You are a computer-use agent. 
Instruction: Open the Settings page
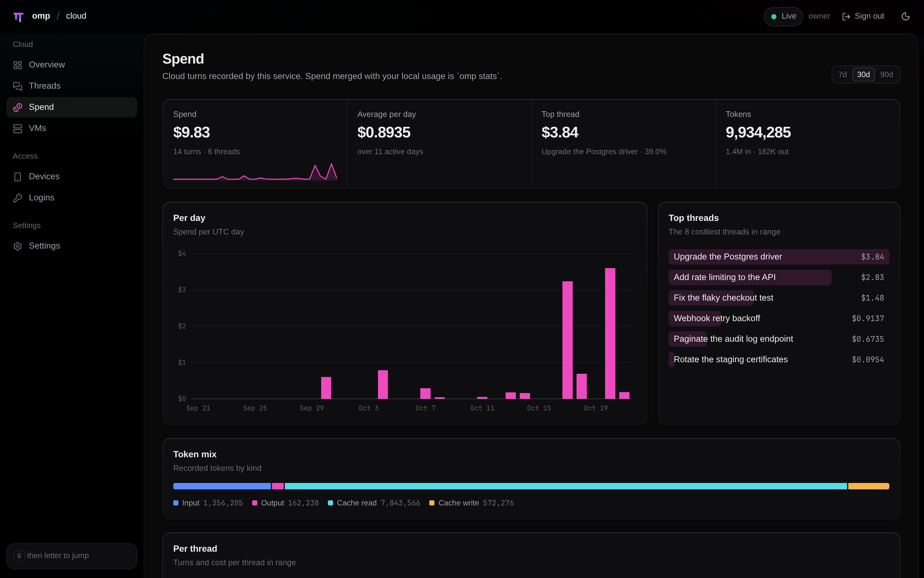coord(72,246)
